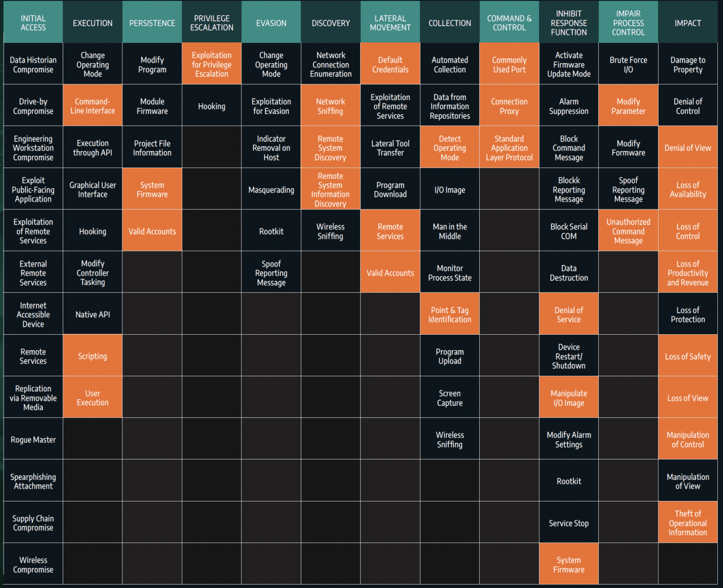Click Theft of Operational Information cell
723x588 pixels.
click(688, 522)
